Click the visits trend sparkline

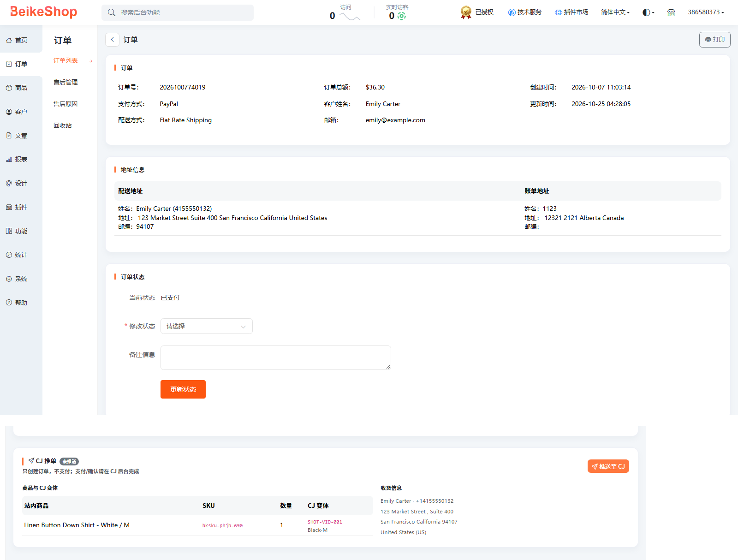pos(350,17)
